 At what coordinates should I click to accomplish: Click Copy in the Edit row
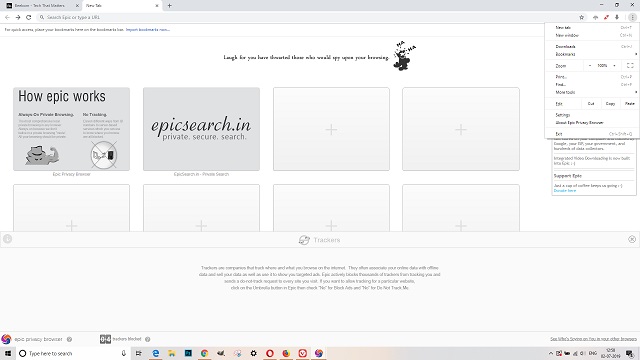tap(610, 104)
